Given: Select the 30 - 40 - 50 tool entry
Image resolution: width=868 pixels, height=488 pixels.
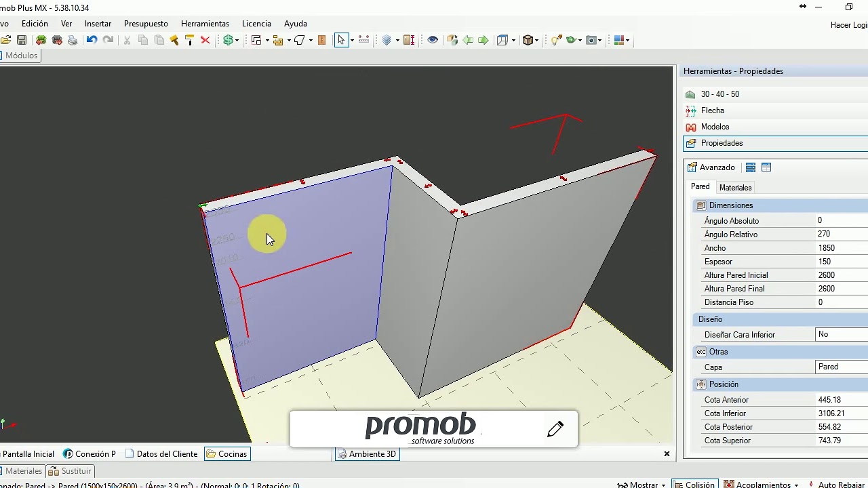Looking at the screenshot, I should point(719,94).
